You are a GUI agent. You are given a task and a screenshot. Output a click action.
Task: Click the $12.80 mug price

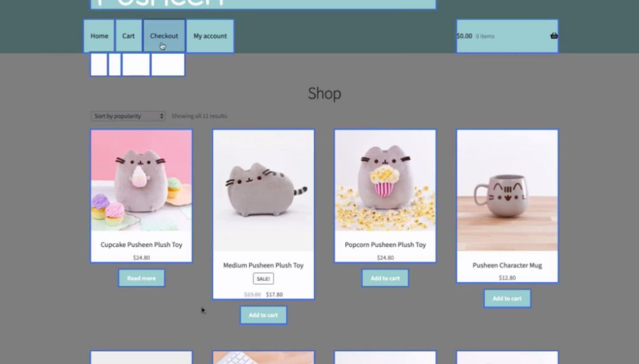507,278
